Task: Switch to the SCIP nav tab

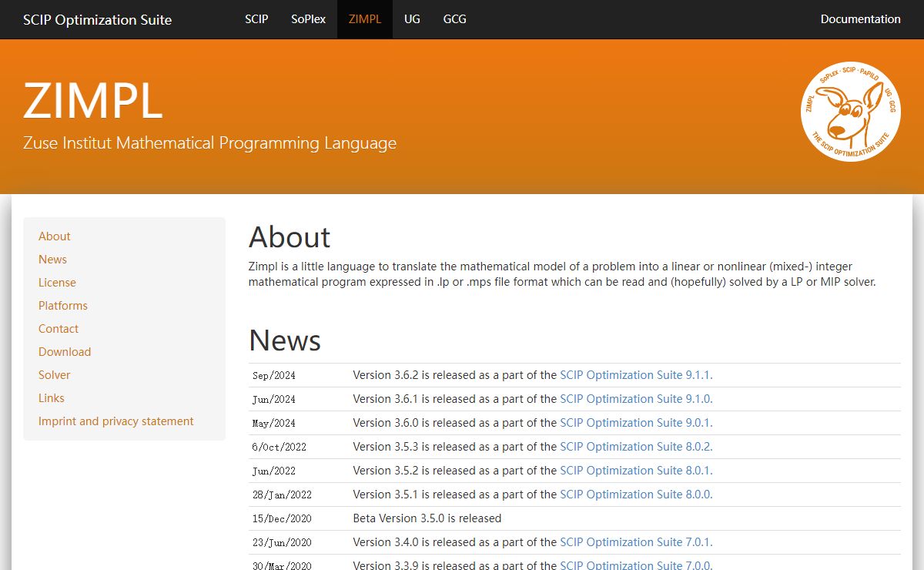Action: [x=256, y=19]
